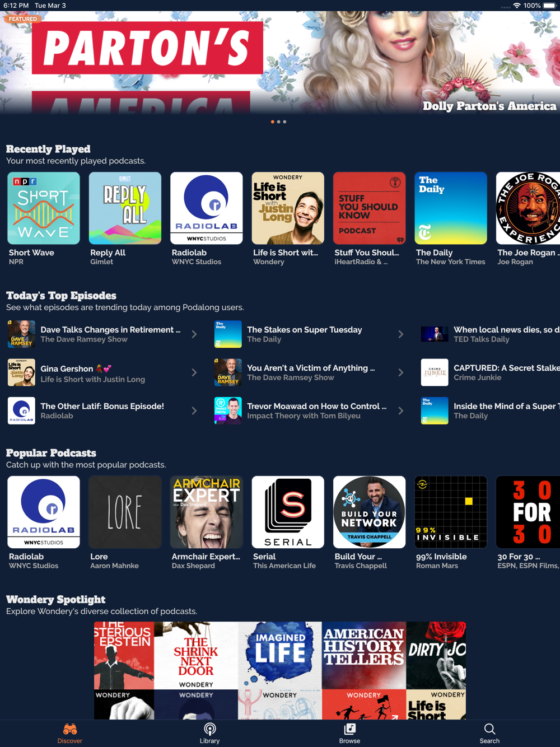Open The Stakes on Super Tuesday episode
The image size is (560, 747).
[x=305, y=330]
